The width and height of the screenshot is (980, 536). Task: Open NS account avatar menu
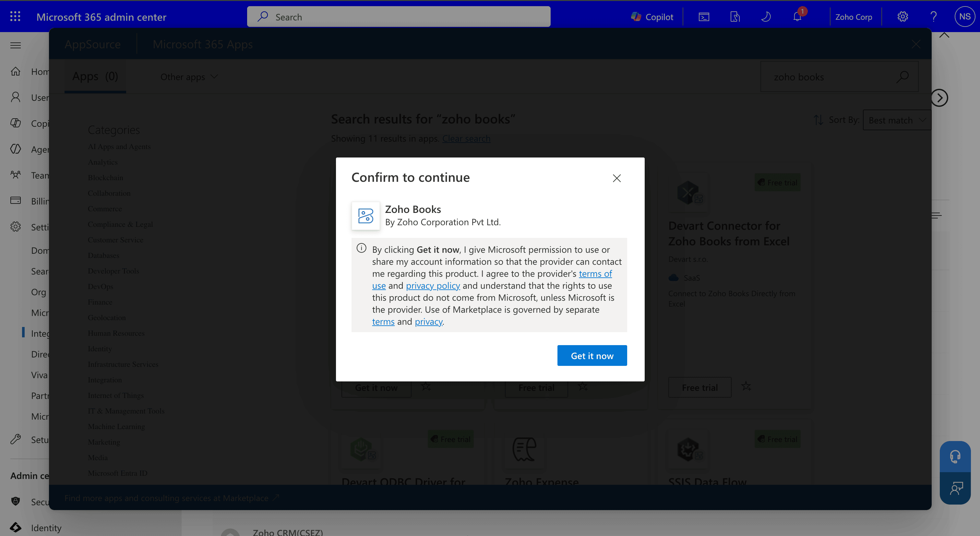[x=965, y=17]
